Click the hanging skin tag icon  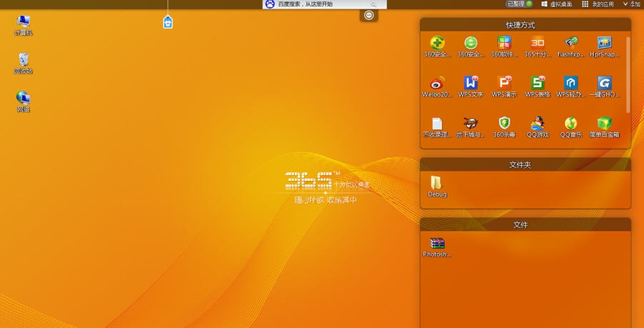[x=167, y=21]
